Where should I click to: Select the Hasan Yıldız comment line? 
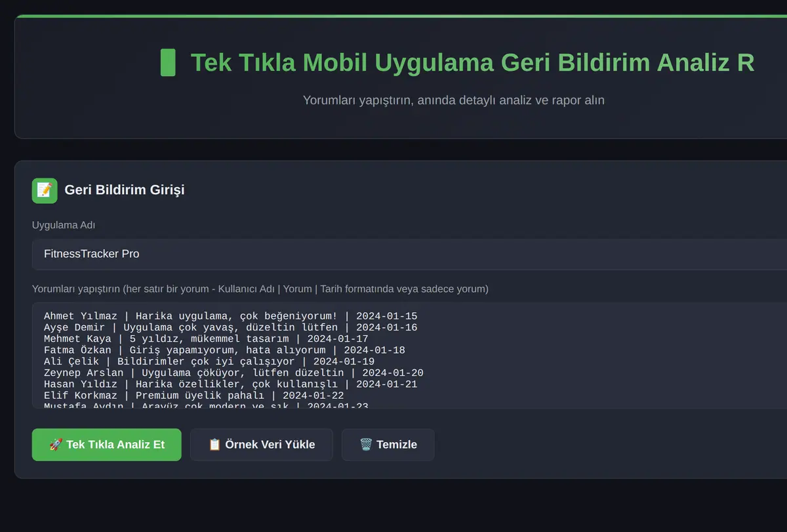click(230, 384)
